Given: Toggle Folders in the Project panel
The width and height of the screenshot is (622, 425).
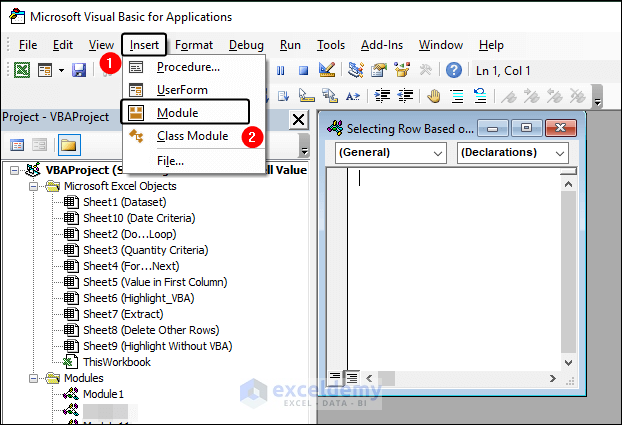Looking at the screenshot, I should coord(69,145).
